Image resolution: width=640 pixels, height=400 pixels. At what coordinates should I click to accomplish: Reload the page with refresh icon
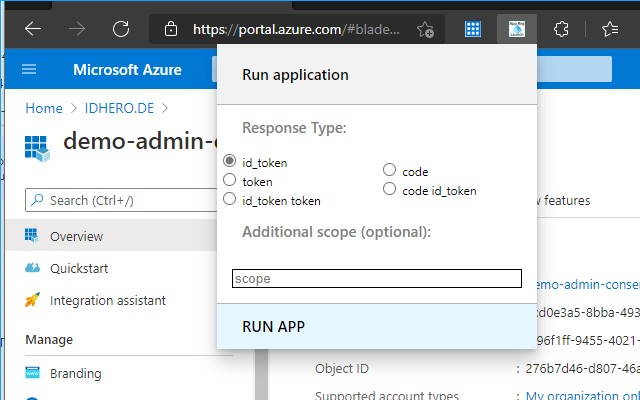121,29
